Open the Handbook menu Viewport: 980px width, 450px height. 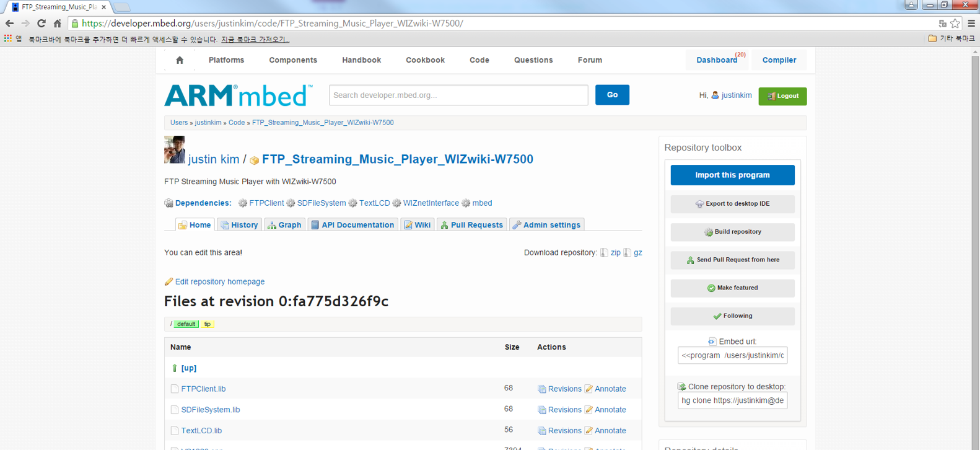pos(362,60)
